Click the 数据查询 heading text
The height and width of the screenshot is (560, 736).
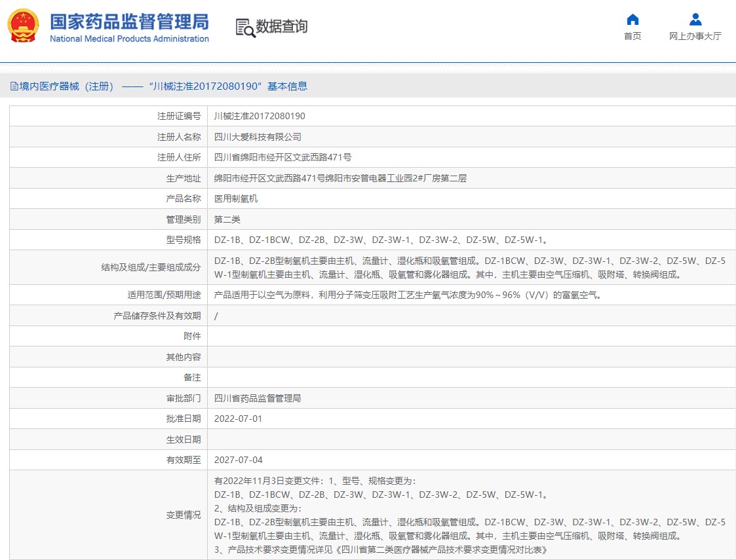(x=281, y=27)
